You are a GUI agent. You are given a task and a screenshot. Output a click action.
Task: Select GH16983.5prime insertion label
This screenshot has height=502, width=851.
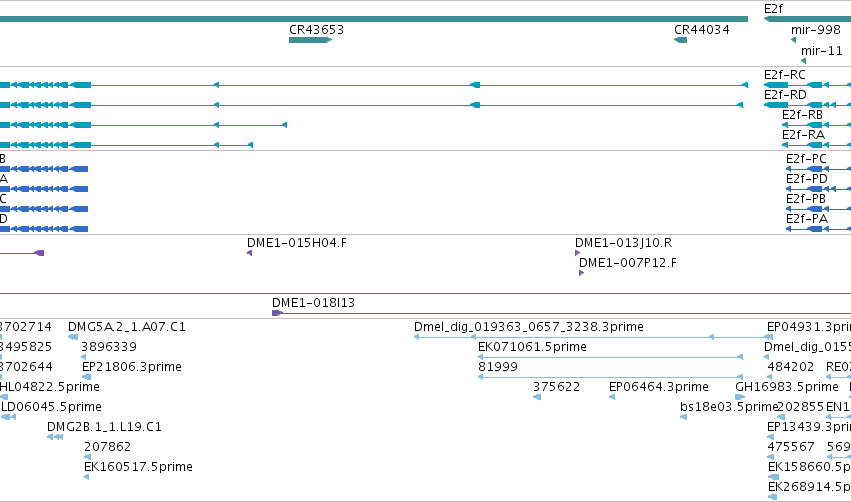coord(787,387)
